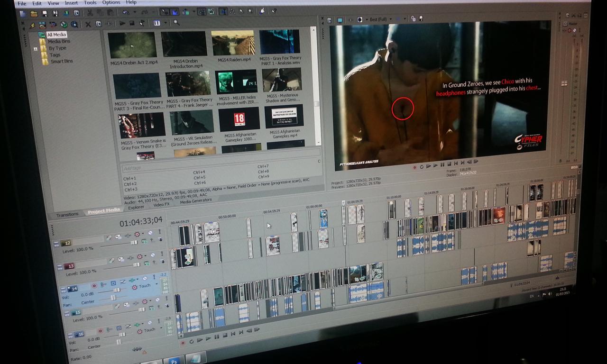Open the Insert menu
607x364 pixels.
71,3
